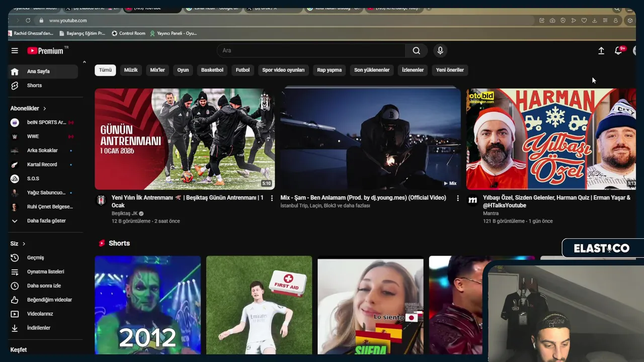Open the upload/create video icon

pyautogui.click(x=601, y=51)
